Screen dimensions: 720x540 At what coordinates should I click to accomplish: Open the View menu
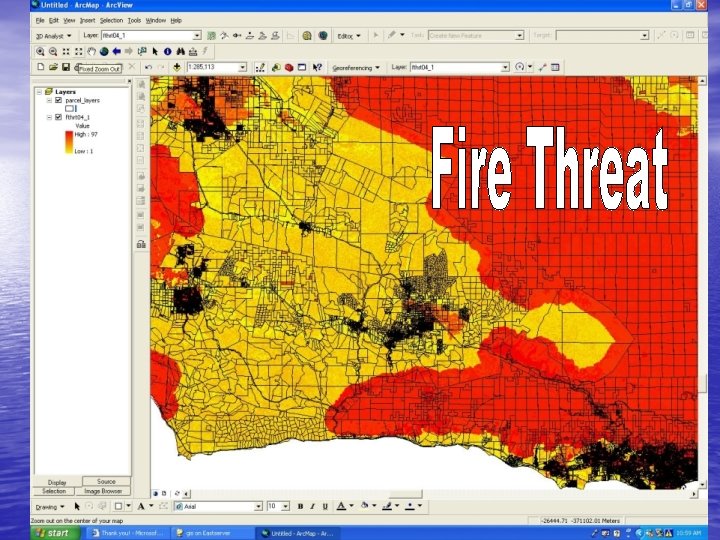point(69,20)
